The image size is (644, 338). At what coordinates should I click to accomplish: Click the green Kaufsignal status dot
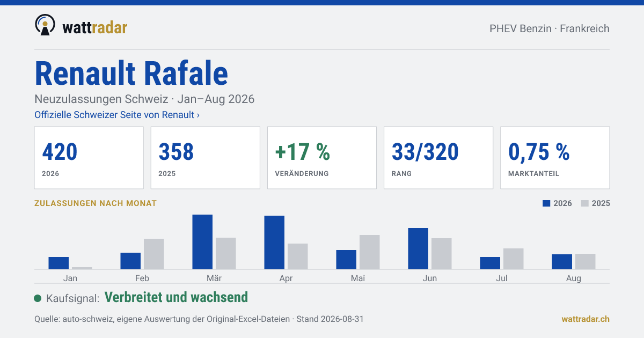[38, 298]
